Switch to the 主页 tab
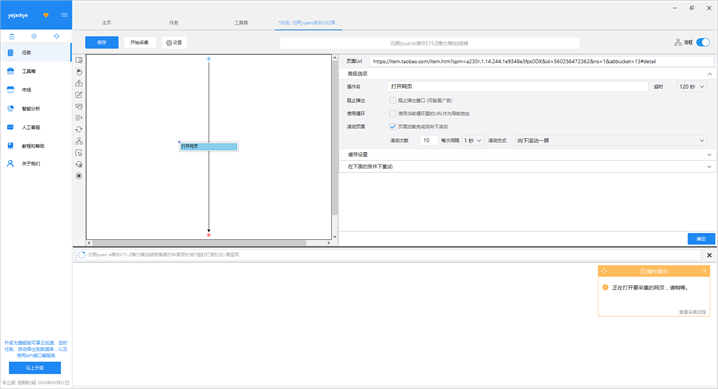The image size is (718, 389). (x=106, y=22)
